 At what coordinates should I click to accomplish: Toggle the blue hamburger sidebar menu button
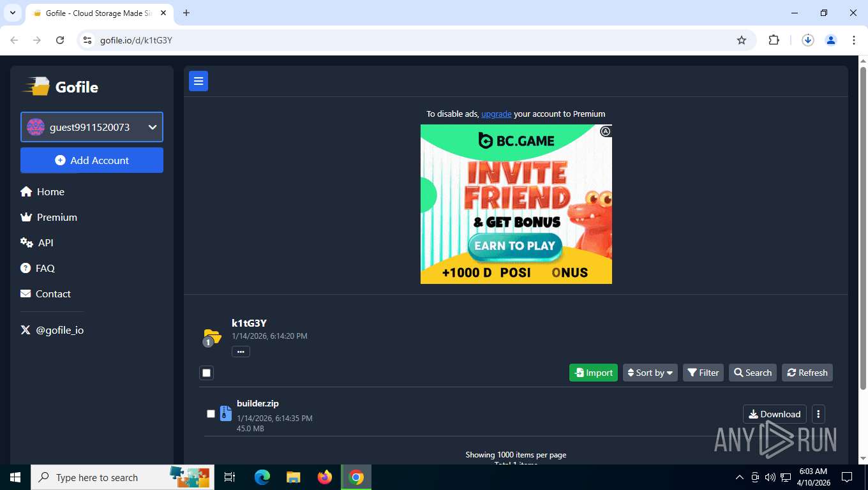(198, 81)
